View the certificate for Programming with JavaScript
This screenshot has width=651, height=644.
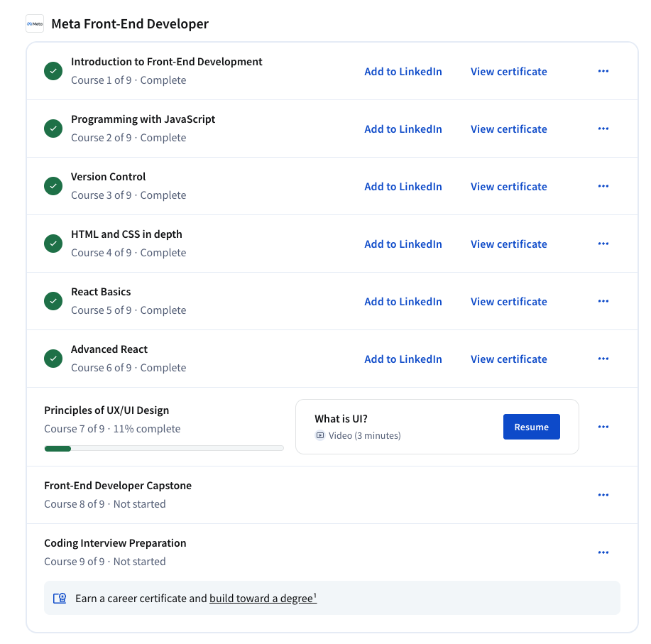(508, 129)
